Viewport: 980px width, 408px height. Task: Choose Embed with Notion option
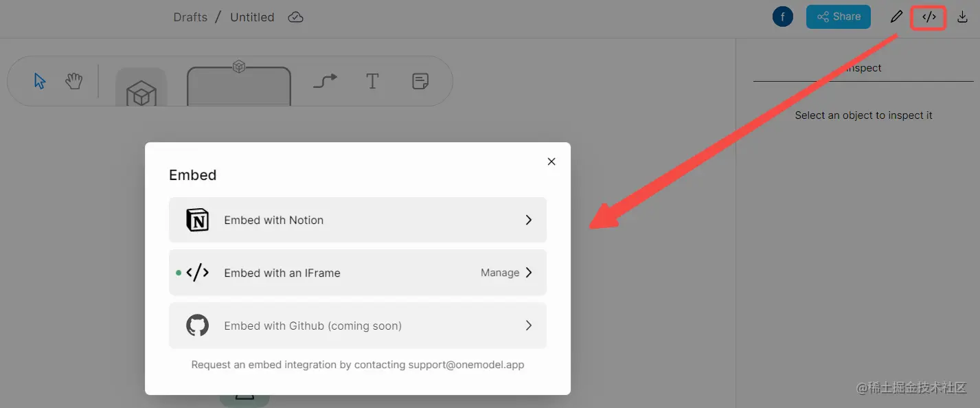click(x=358, y=220)
